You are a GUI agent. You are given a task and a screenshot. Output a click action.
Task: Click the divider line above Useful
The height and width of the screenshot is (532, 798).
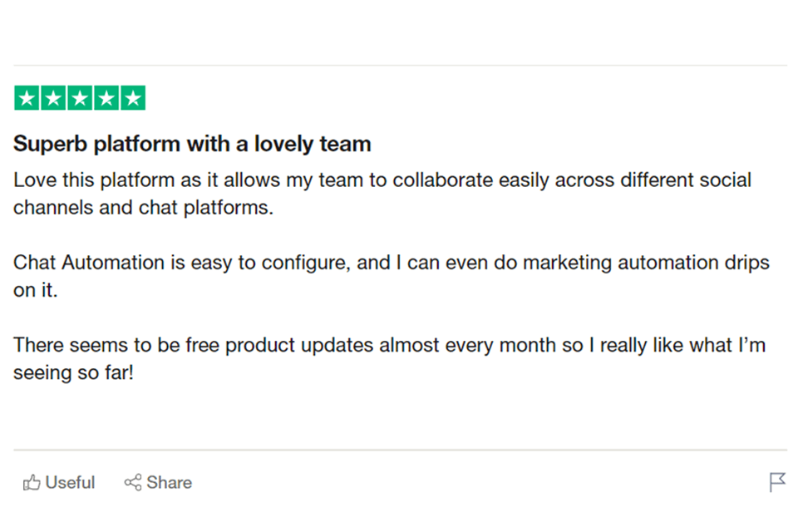coord(399,451)
